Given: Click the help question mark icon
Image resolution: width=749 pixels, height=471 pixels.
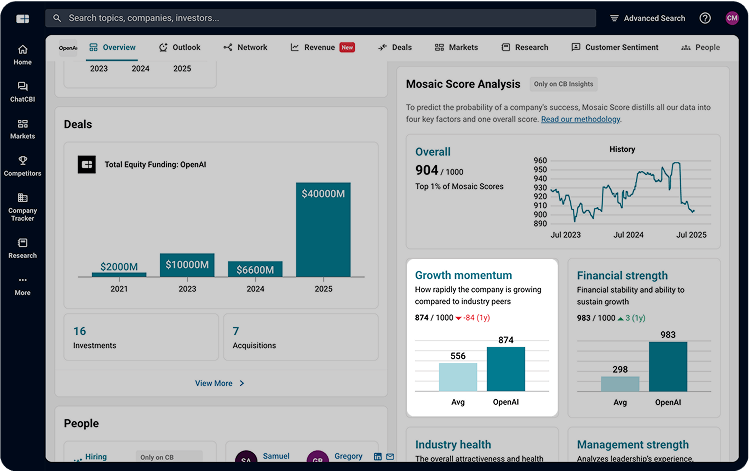Looking at the screenshot, I should 705,18.
